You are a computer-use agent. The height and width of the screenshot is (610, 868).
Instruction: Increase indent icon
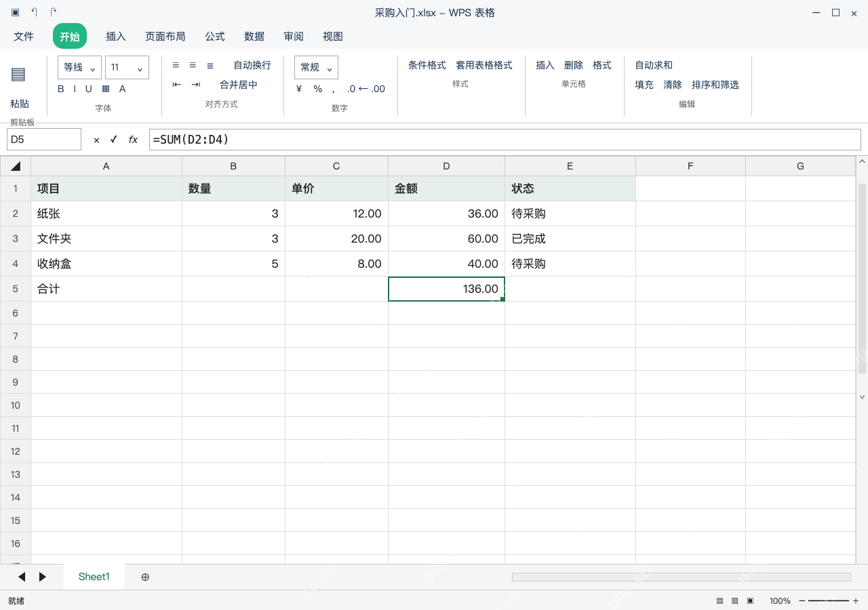(196, 85)
